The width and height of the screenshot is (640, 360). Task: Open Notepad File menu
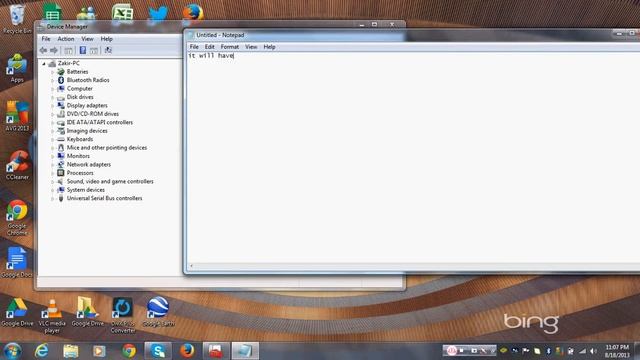point(194,47)
